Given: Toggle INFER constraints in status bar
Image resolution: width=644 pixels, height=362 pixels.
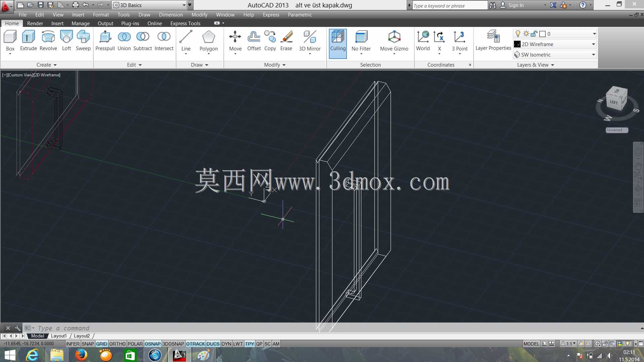Looking at the screenshot, I should [73, 344].
